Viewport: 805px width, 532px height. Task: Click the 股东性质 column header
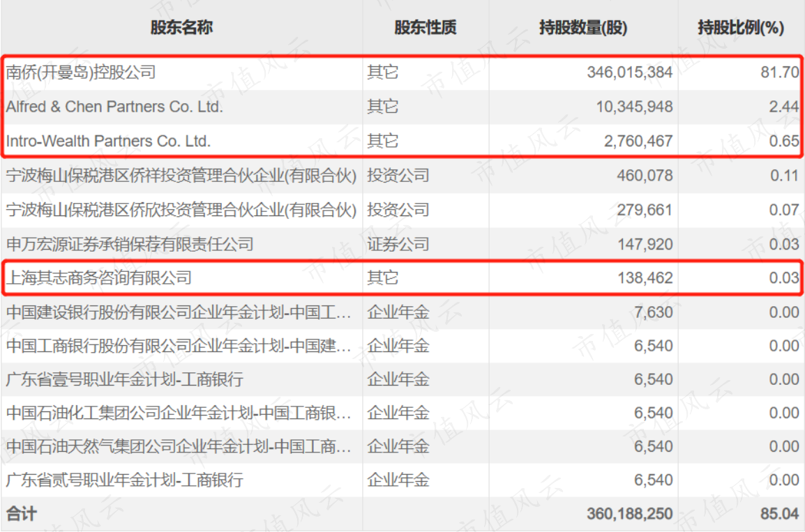[425, 27]
